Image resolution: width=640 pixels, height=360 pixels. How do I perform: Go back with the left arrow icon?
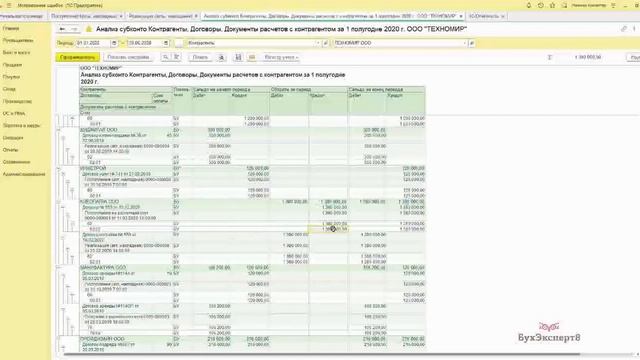pyautogui.click(x=62, y=29)
